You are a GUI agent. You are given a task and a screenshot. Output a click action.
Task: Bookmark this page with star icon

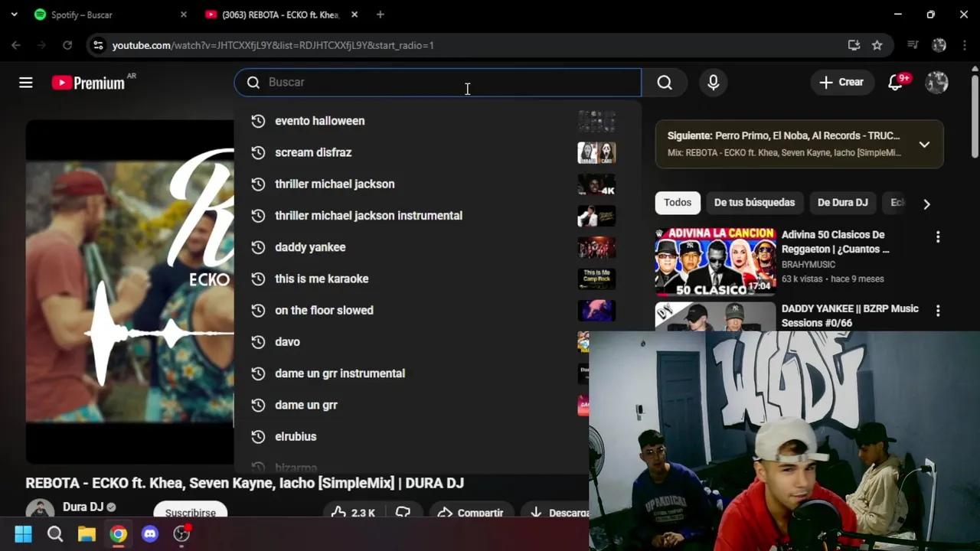pos(877,45)
